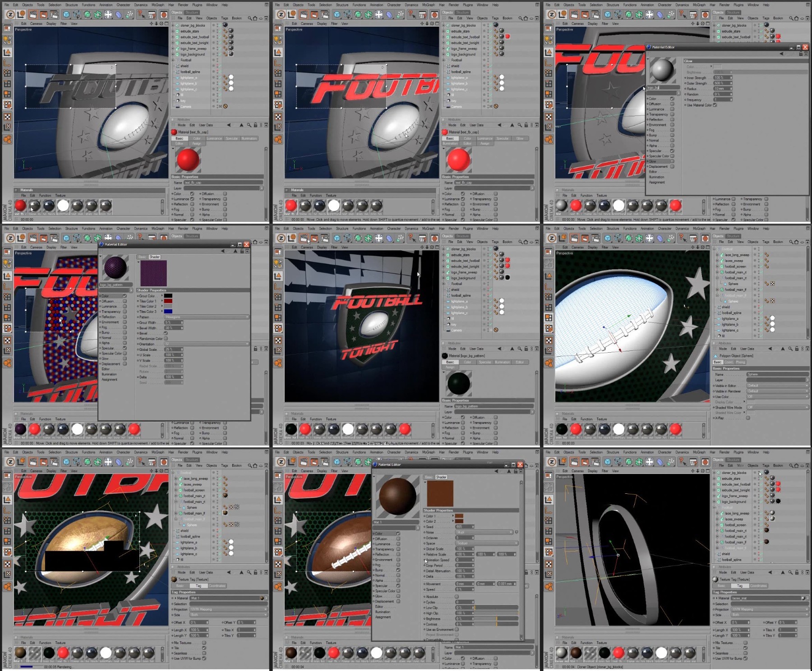Open Projection dropdown in Texture Tag, bottom-left screenshot
The height and width of the screenshot is (671, 812).
[x=228, y=609]
